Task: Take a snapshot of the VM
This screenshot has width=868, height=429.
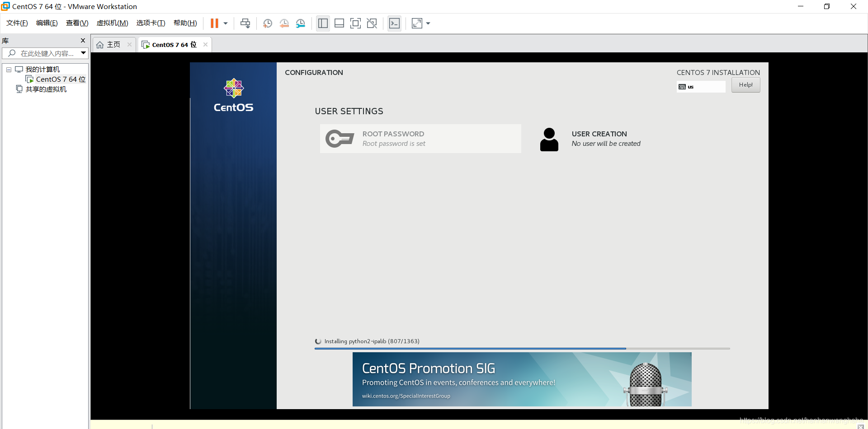Action: (x=268, y=23)
